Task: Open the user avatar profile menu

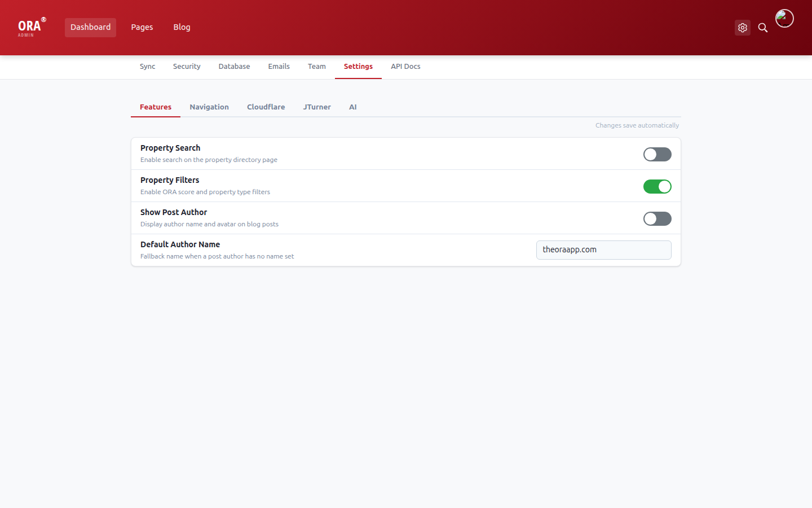Action: (x=784, y=19)
